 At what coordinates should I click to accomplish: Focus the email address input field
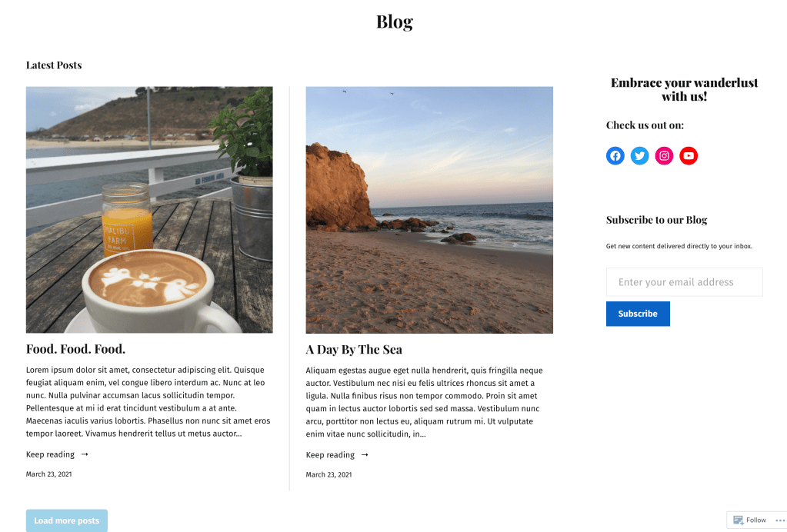click(684, 282)
